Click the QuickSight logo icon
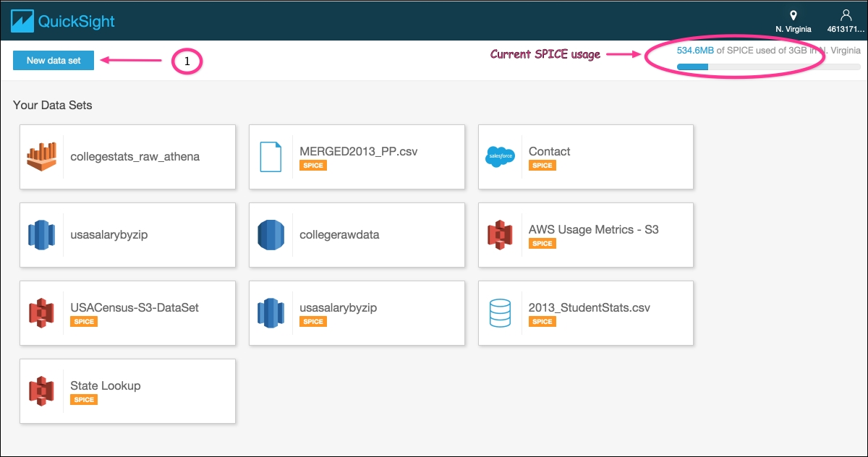The width and height of the screenshot is (868, 457). pos(22,21)
